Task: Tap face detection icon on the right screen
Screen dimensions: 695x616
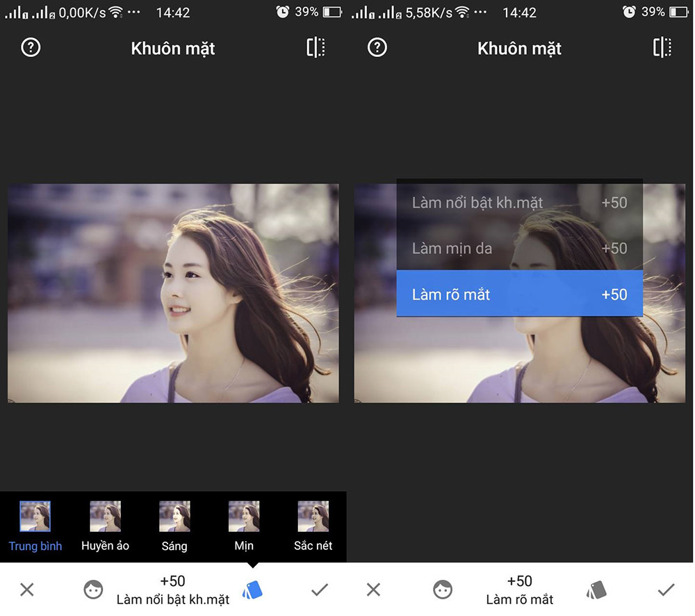Action: point(441,590)
